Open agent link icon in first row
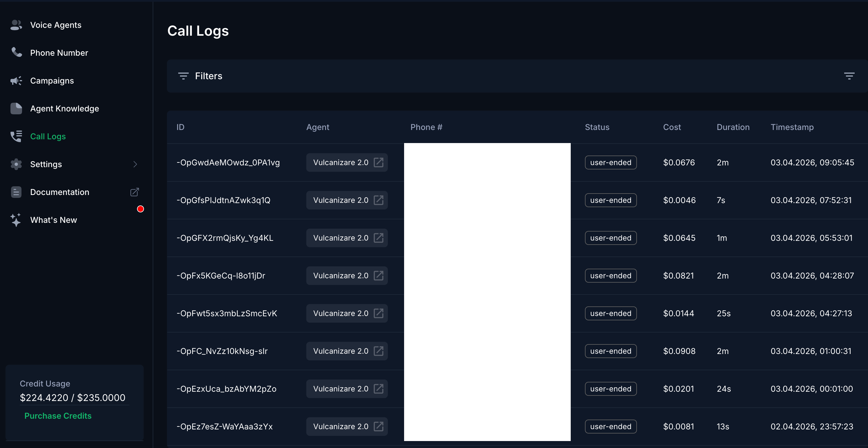Viewport: 868px width, 448px height. pyautogui.click(x=378, y=162)
